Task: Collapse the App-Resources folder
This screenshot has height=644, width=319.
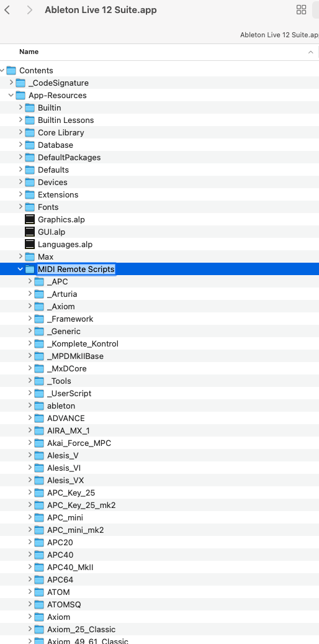Action: [11, 95]
